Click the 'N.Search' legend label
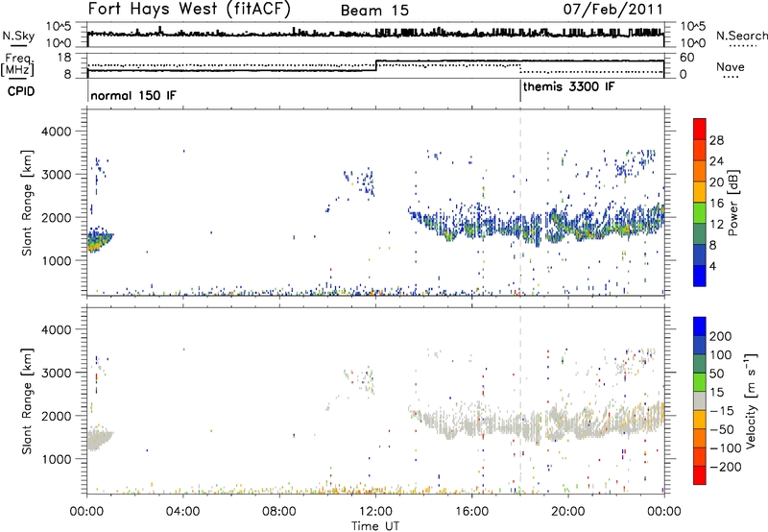The image size is (768, 532). click(x=741, y=36)
